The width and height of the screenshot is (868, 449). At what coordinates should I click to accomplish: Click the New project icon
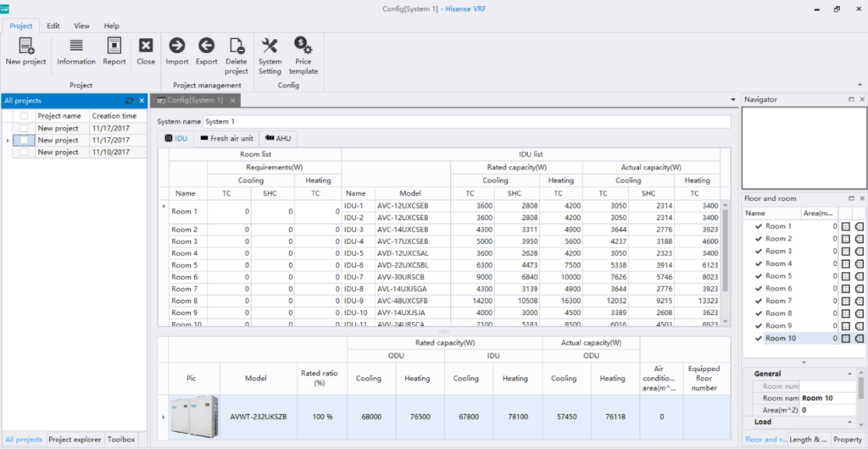(x=26, y=46)
